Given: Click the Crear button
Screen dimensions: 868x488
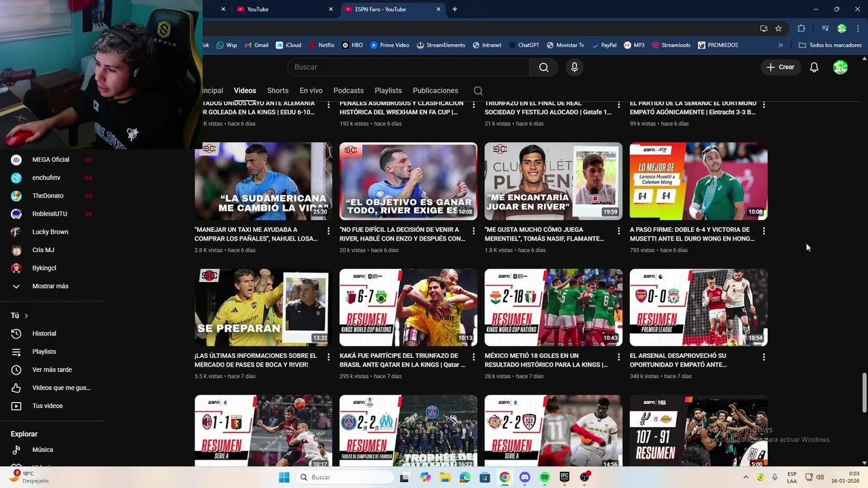Looking at the screenshot, I should (780, 67).
